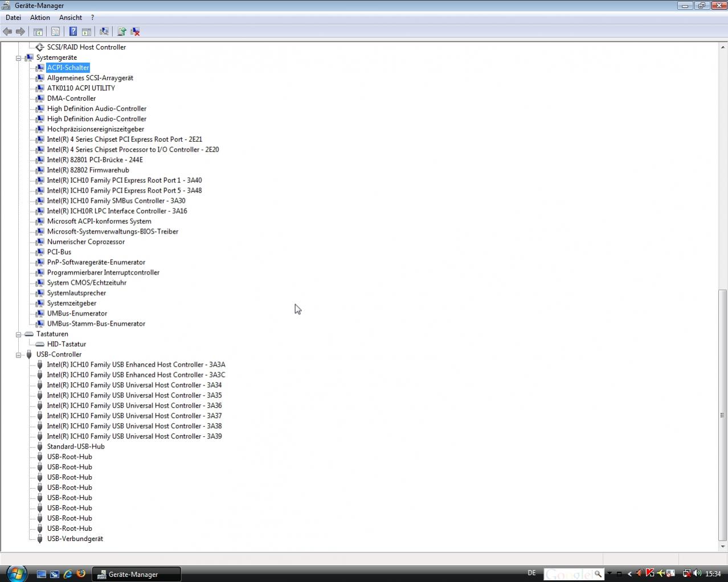Screen dimensions: 728x582
Task: Click Scan for hardware changes icon
Action: click(x=104, y=31)
